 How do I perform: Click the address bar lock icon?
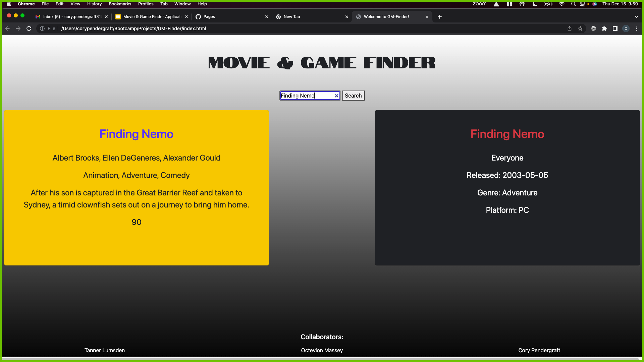[x=42, y=28]
